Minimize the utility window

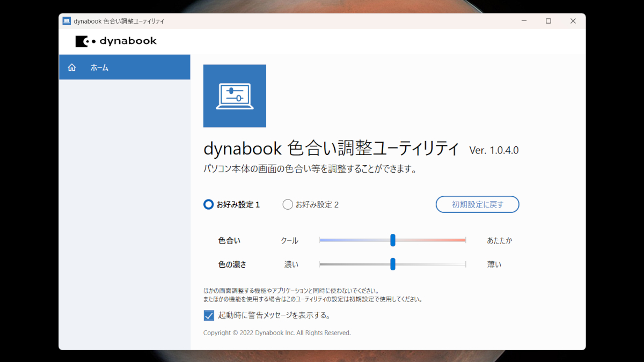click(523, 20)
